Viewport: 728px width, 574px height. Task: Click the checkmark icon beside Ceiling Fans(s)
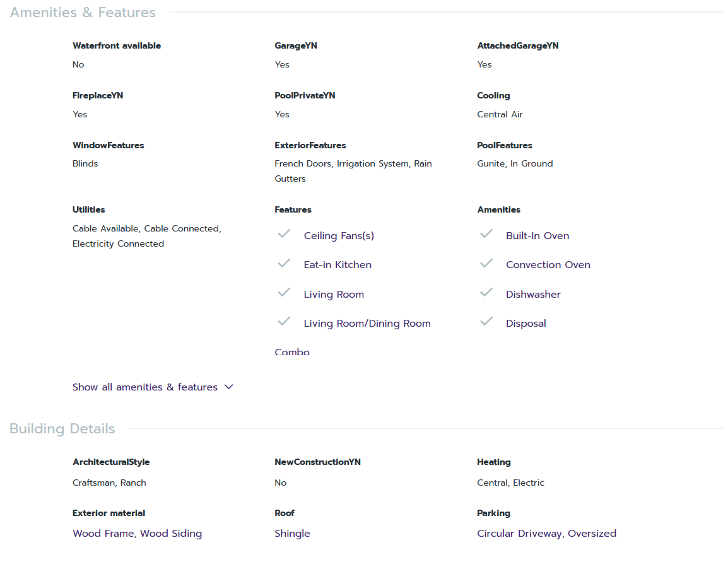coord(284,234)
